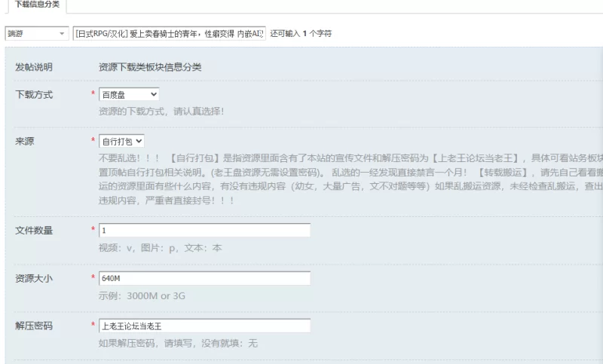Click the 资源下载类板块信息分类 description text
The width and height of the screenshot is (603, 364).
[x=150, y=67]
